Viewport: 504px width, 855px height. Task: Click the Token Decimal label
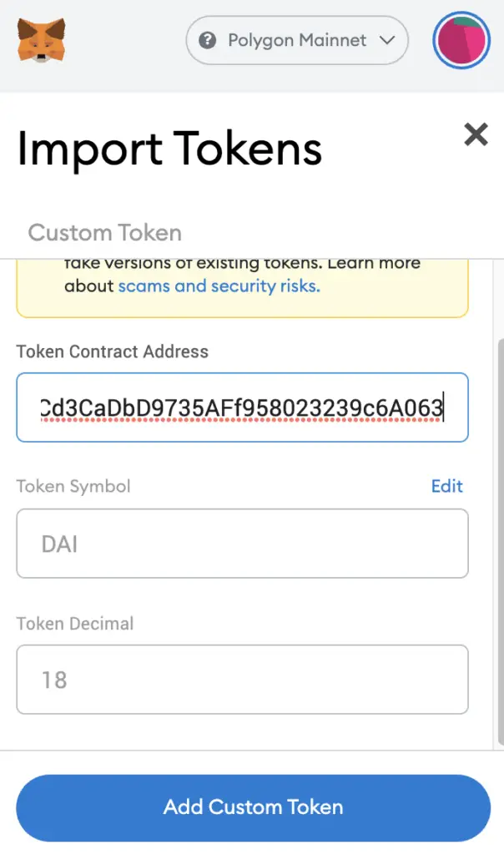(x=75, y=623)
